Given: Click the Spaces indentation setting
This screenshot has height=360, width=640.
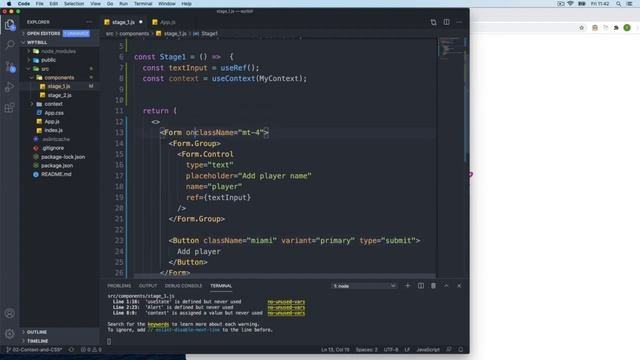Looking at the screenshot, I should click(x=367, y=350).
